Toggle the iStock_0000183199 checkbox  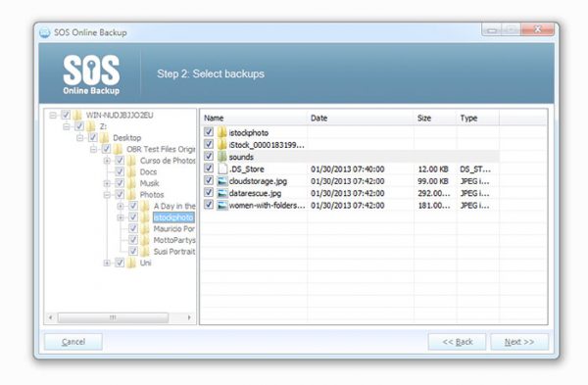click(x=209, y=144)
